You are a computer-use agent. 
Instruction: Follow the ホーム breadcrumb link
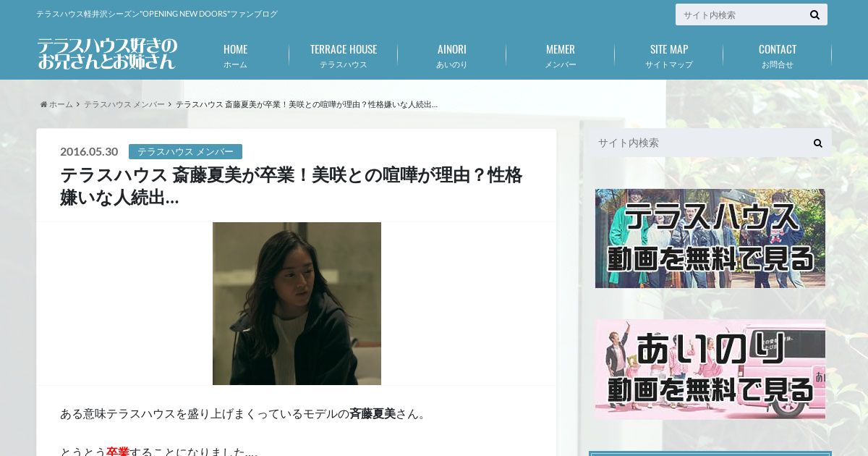point(61,104)
